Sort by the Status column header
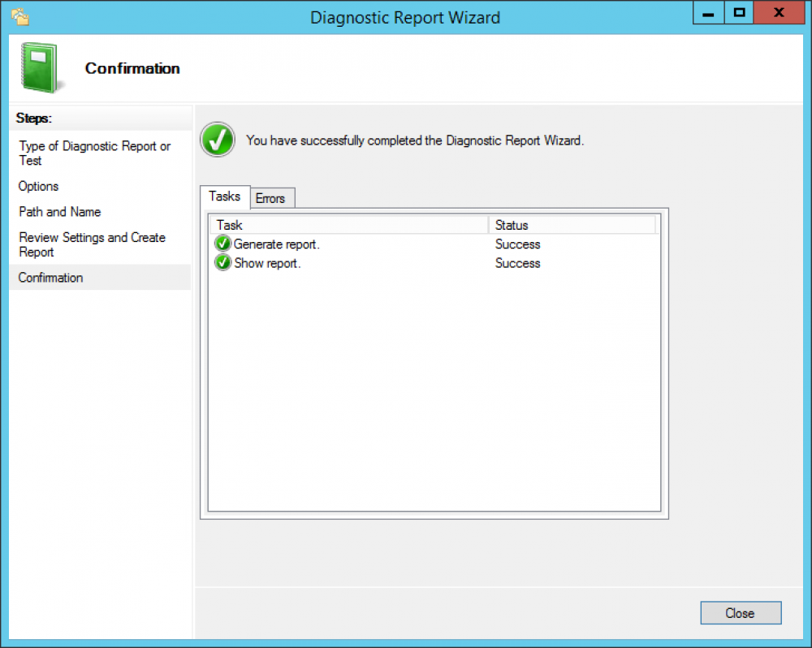The width and height of the screenshot is (812, 648). [572, 225]
